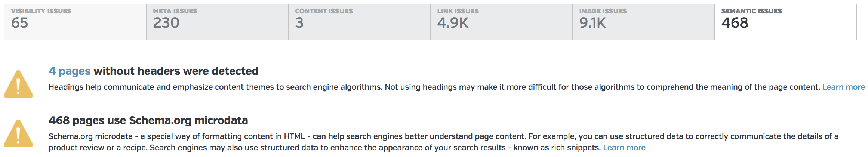Click the 230 count under Meta Issues
868x157 pixels.
tap(166, 23)
